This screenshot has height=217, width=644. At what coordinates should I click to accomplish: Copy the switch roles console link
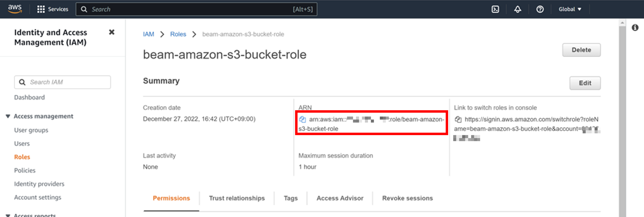coord(458,119)
